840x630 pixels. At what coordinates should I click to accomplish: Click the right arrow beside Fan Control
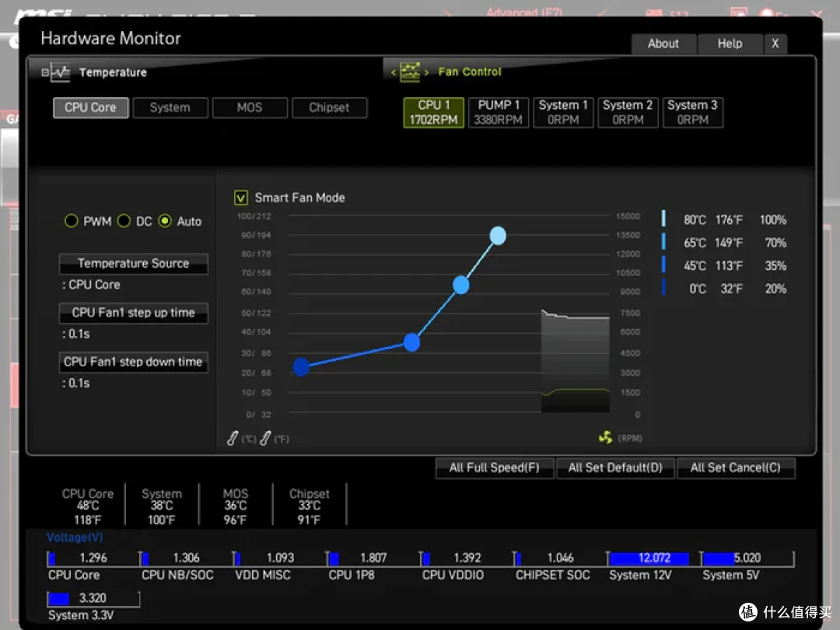click(x=426, y=72)
